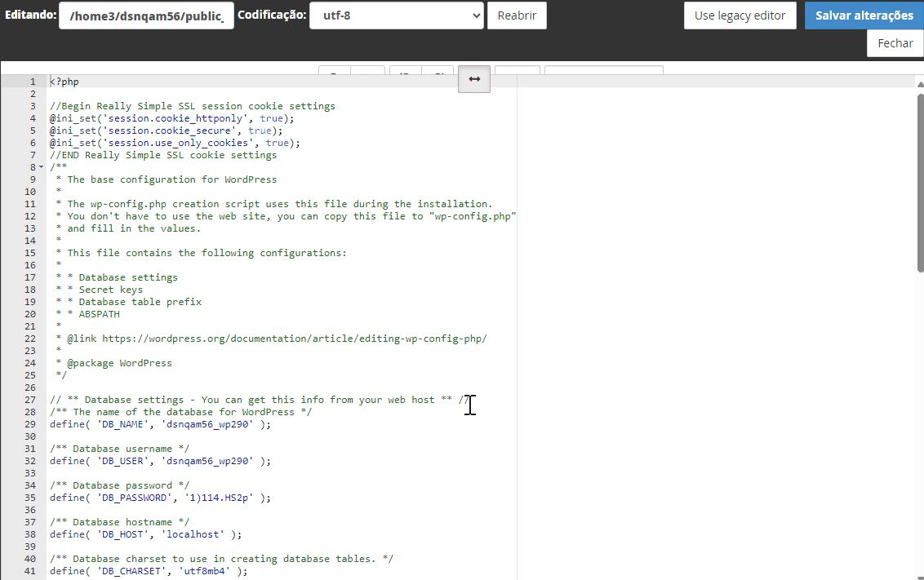Click the Begin Really Simple SSL comment

click(x=193, y=106)
